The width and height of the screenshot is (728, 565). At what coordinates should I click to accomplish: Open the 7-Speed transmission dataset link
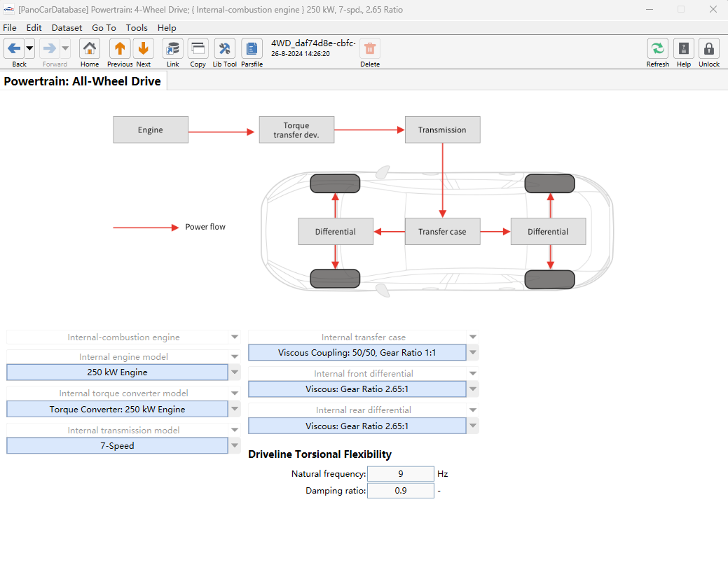click(x=118, y=445)
